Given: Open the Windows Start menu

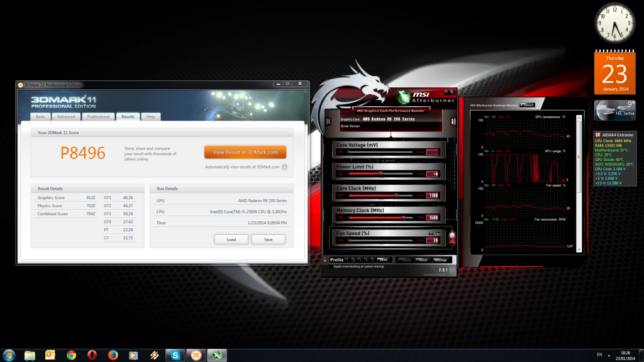Looking at the screenshot, I should (x=9, y=355).
